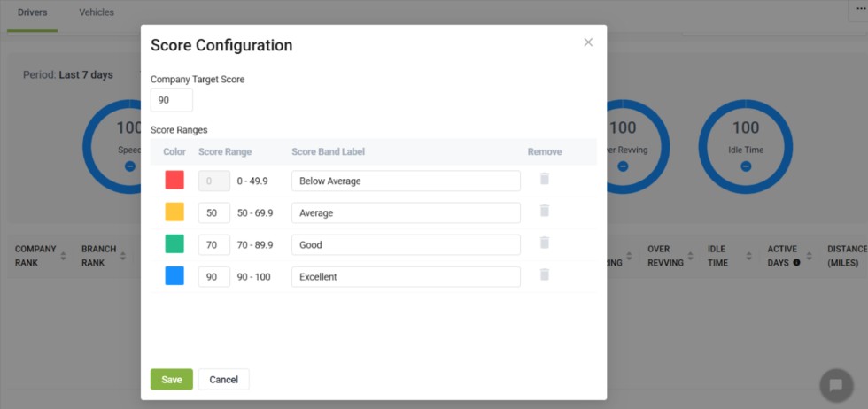Delete the Good score band
Viewport: 868px width, 409px height.
click(545, 243)
